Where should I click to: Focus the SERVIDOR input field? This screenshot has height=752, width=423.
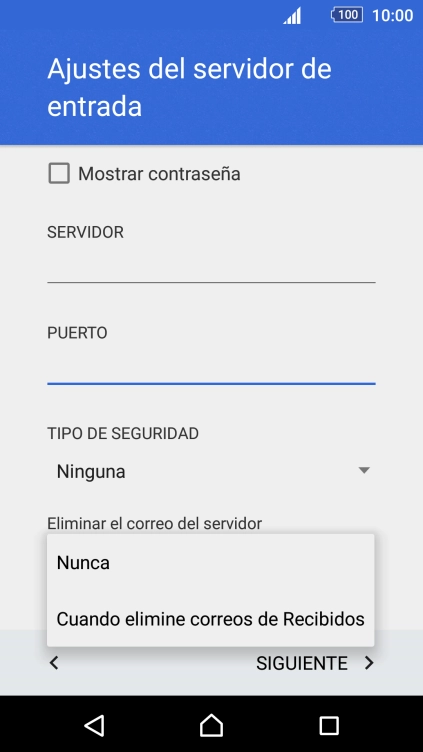click(211, 266)
